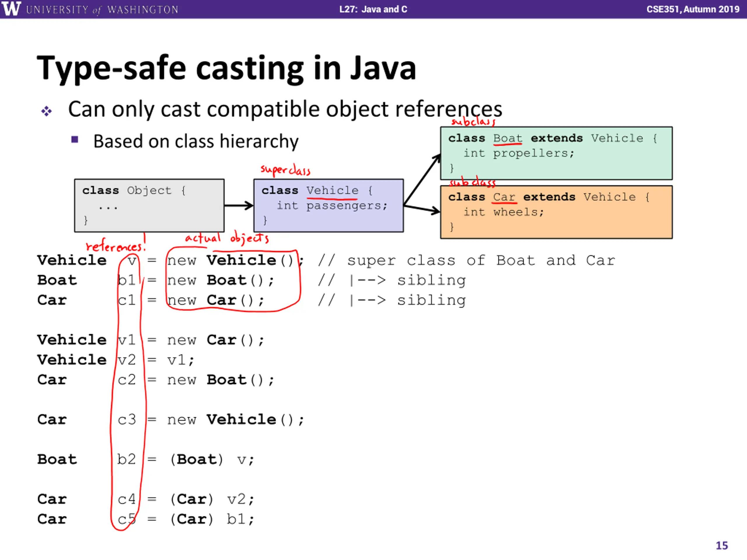This screenshot has width=747, height=560.
Task: Click 'int wheels;' in the Car box
Action: pyautogui.click(x=504, y=212)
